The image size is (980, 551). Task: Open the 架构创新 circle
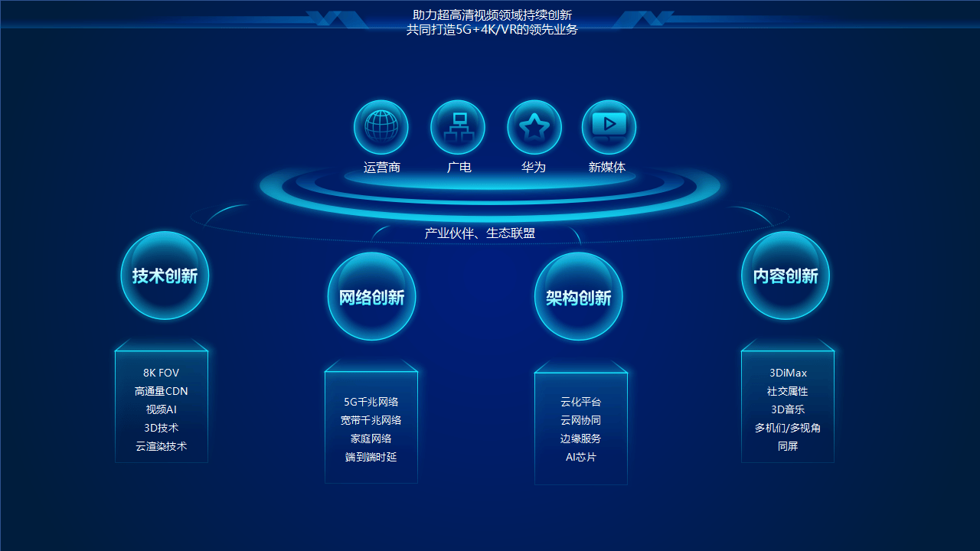pos(578,296)
